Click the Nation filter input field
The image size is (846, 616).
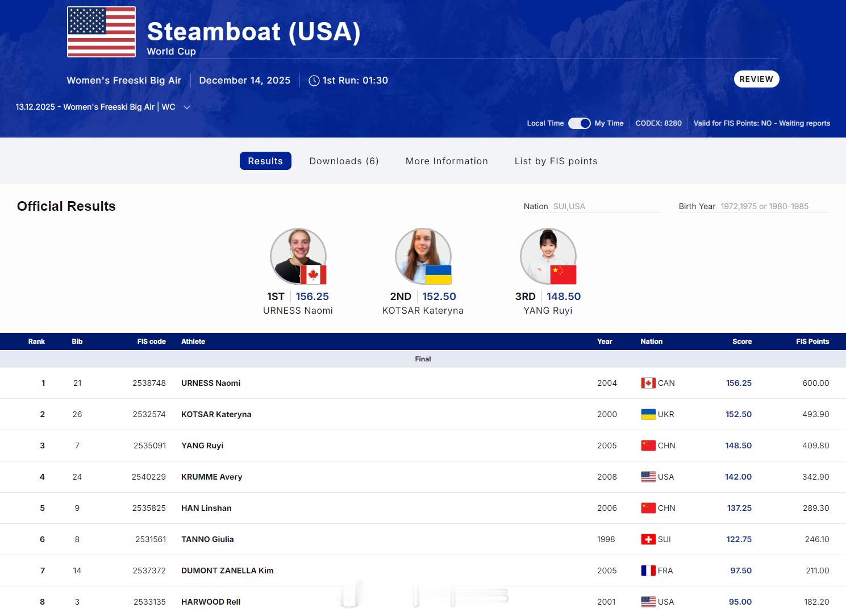(x=606, y=206)
